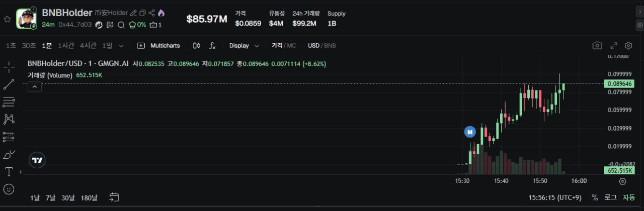
Task: Collapse the drawing toolbar arrow
Action: pos(21,172)
